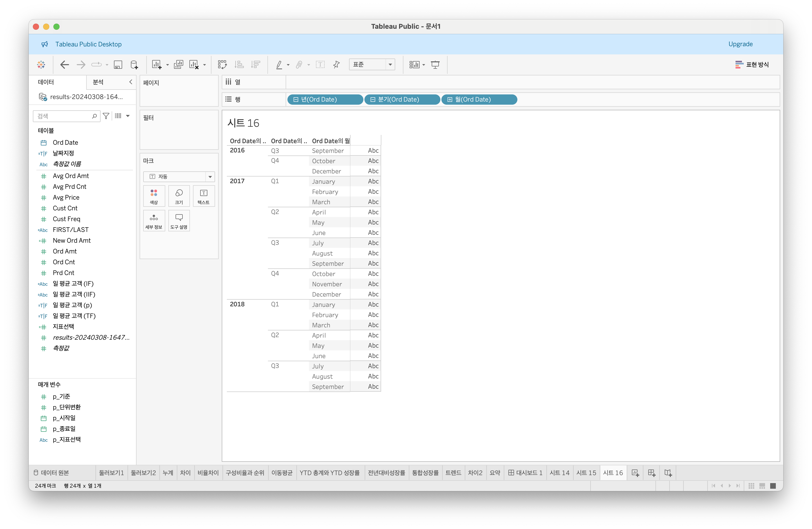Click the sort ascending toolbar icon
812x529 pixels.
(x=239, y=64)
